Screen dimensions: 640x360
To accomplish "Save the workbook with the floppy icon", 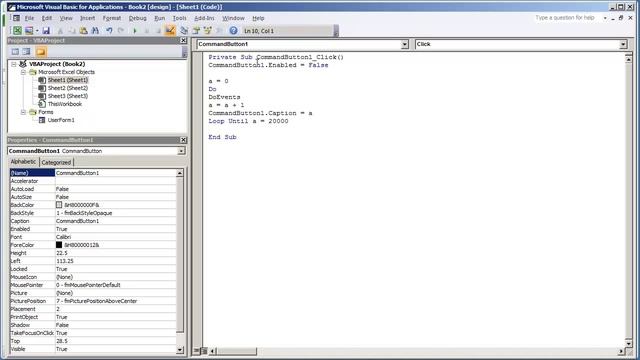I will click(x=46, y=31).
